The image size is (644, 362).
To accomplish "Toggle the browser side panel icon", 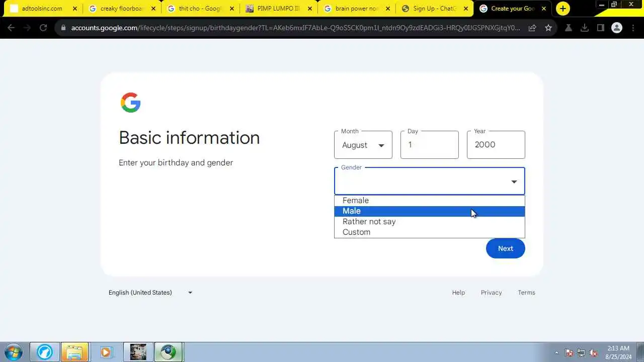I will pyautogui.click(x=601, y=28).
